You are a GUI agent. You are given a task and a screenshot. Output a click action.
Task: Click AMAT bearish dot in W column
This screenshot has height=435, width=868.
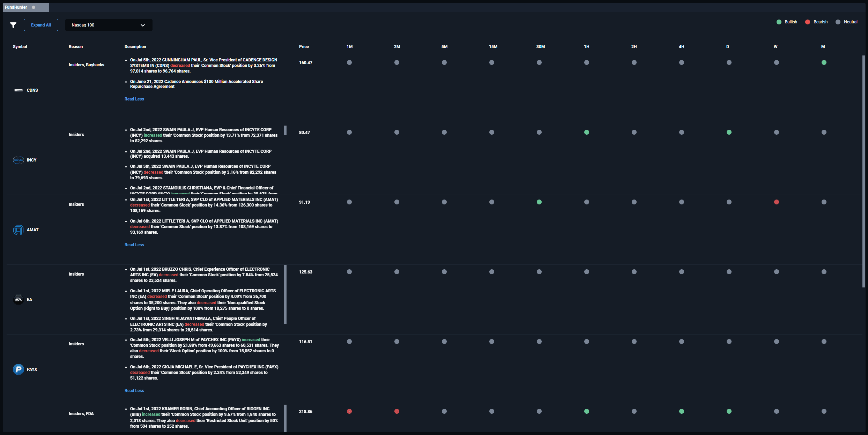pos(777,202)
